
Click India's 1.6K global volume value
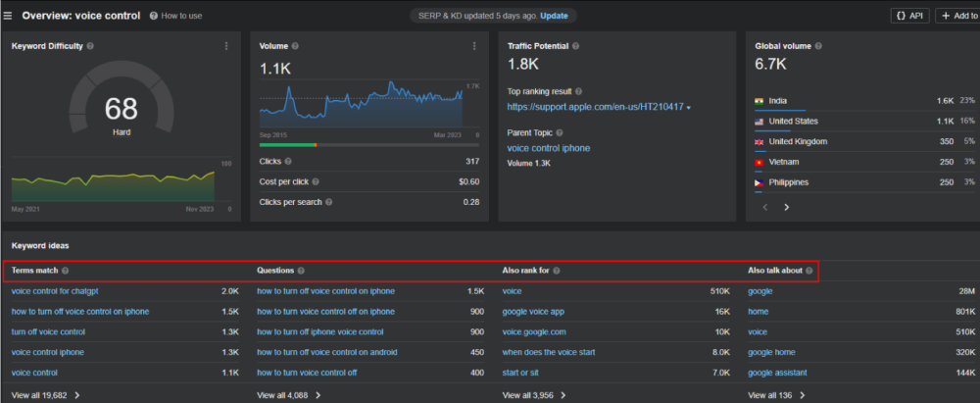tap(945, 101)
